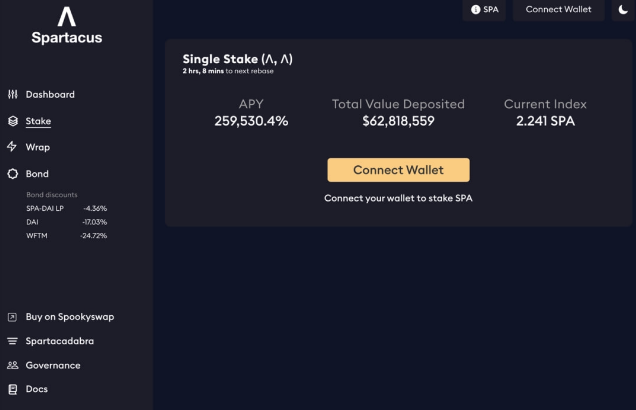Screen dimensions: 636x410
Task: Click the Dashboard sliders icon
Action: pyautogui.click(x=13, y=94)
